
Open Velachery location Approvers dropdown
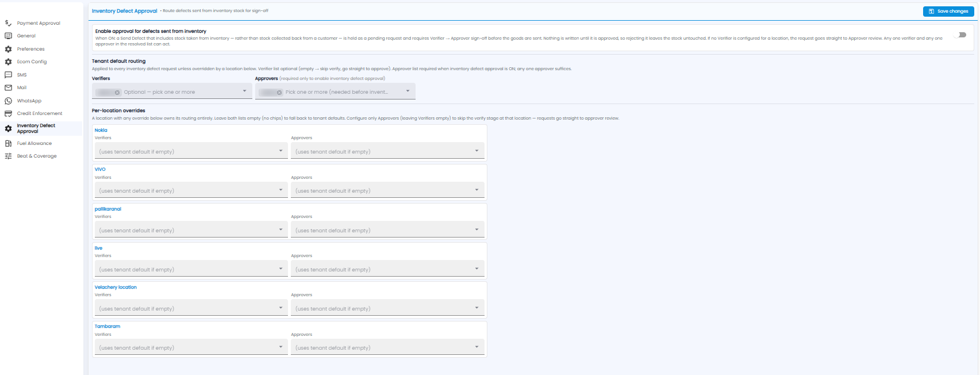click(x=387, y=308)
